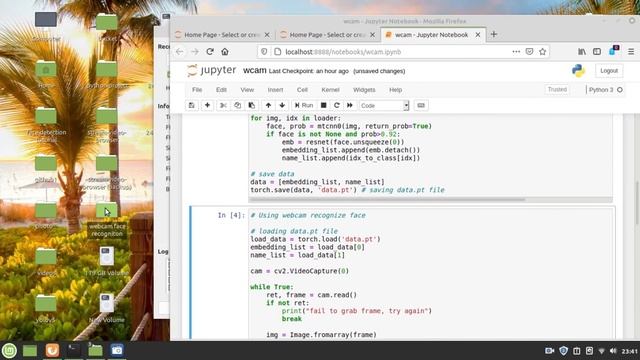Select the yolov5 desktop folder
The height and width of the screenshot is (360, 640).
coord(46,309)
